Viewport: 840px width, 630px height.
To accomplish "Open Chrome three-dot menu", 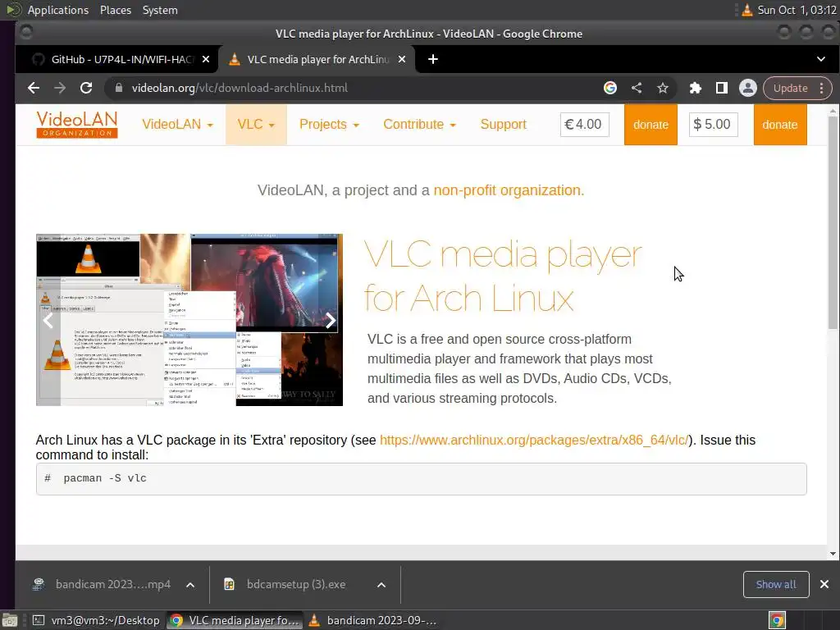I will (x=822, y=88).
